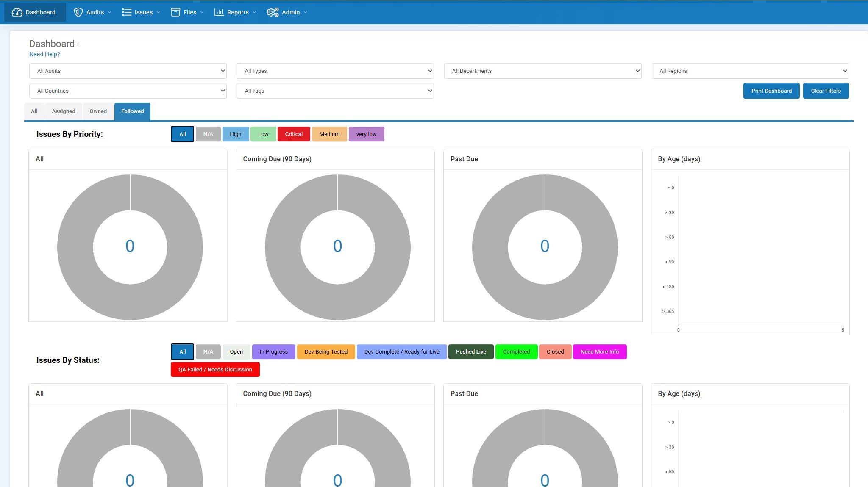
Task: Filter by QA Failed / Needs Discussion
Action: pos(215,370)
